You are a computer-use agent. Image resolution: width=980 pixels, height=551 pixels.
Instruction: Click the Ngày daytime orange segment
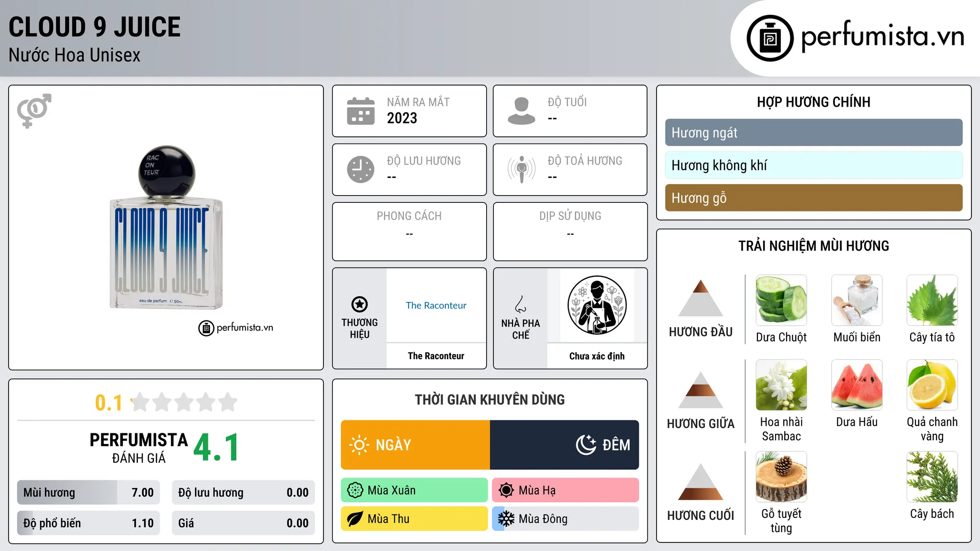[415, 445]
